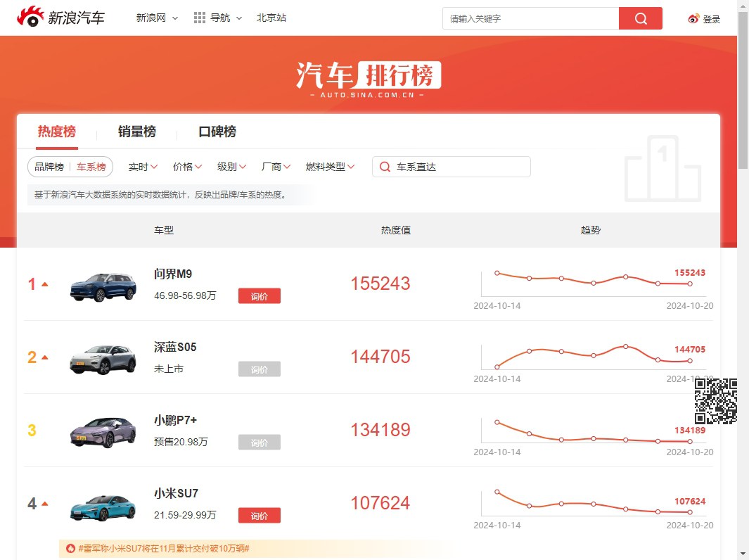Click the 车型 column header
Image resolution: width=749 pixels, height=560 pixels.
point(164,230)
